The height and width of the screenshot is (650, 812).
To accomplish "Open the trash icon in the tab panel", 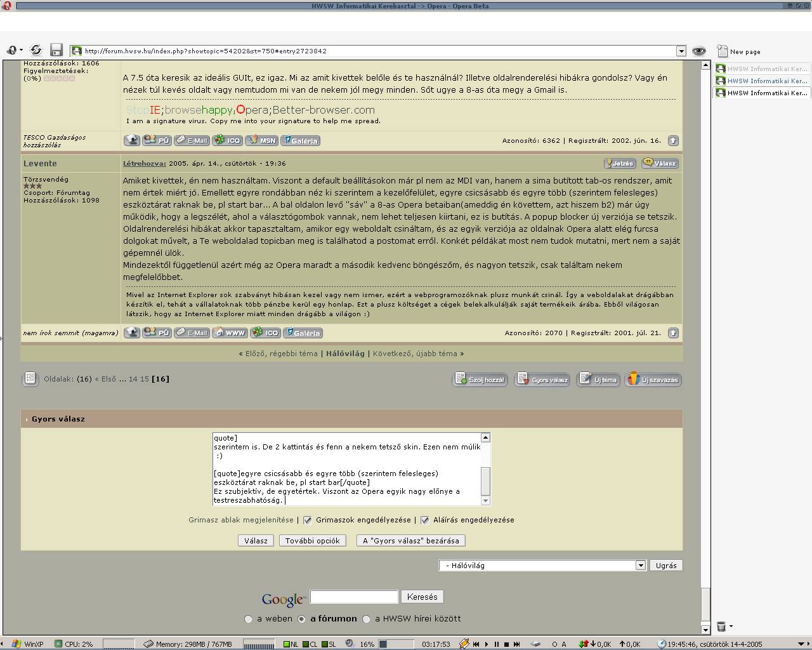I will pyautogui.click(x=721, y=627).
